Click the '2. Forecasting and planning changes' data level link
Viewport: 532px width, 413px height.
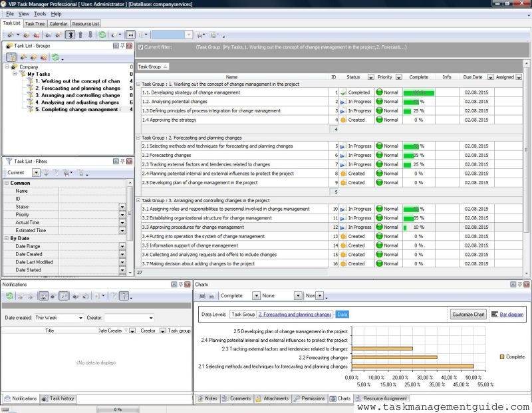[x=295, y=315]
